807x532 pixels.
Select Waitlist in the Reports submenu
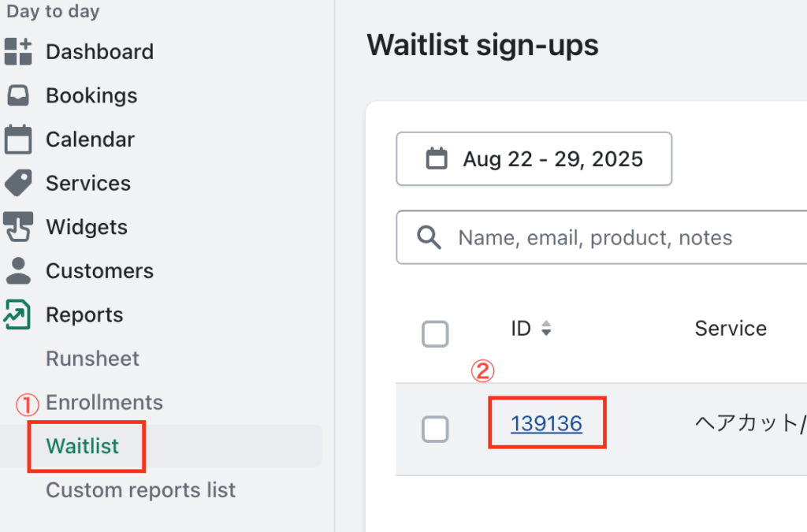coord(83,446)
